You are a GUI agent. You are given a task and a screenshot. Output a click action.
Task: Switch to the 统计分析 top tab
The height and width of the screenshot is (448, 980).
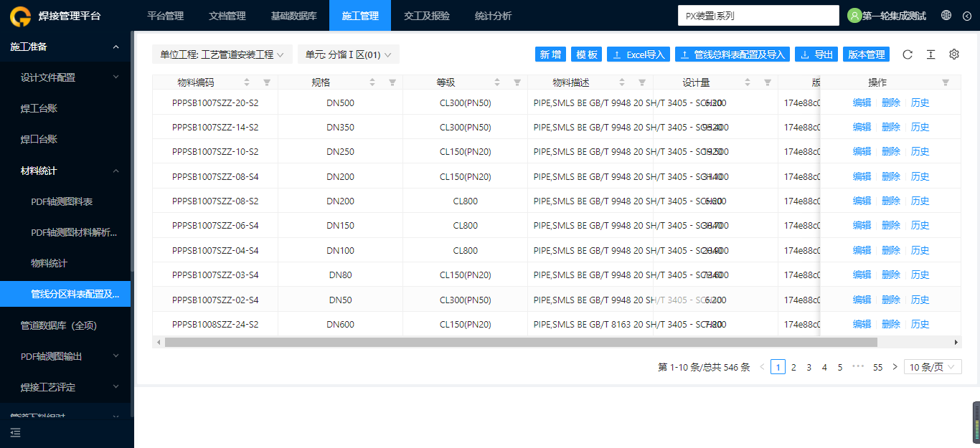(x=494, y=15)
